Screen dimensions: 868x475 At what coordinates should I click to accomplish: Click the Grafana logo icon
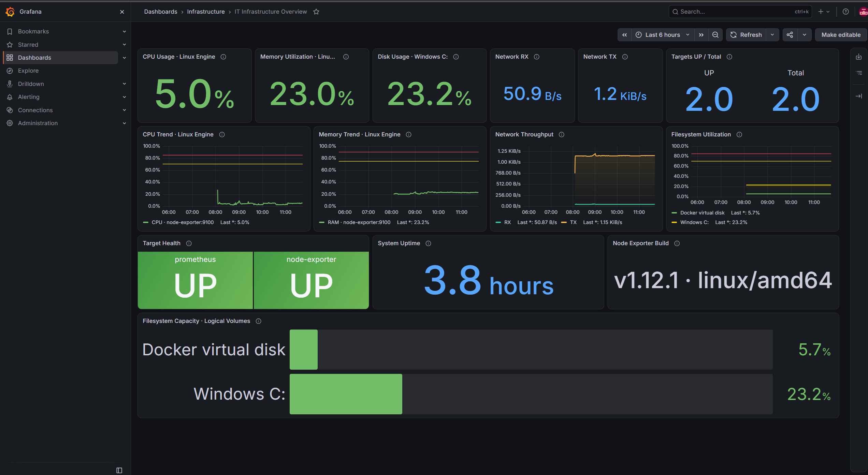pos(10,12)
